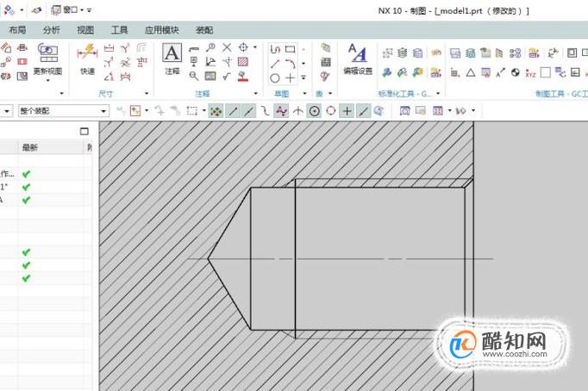Select the intersection symbol X icon
The width and height of the screenshot is (588, 391).
coord(227,47)
